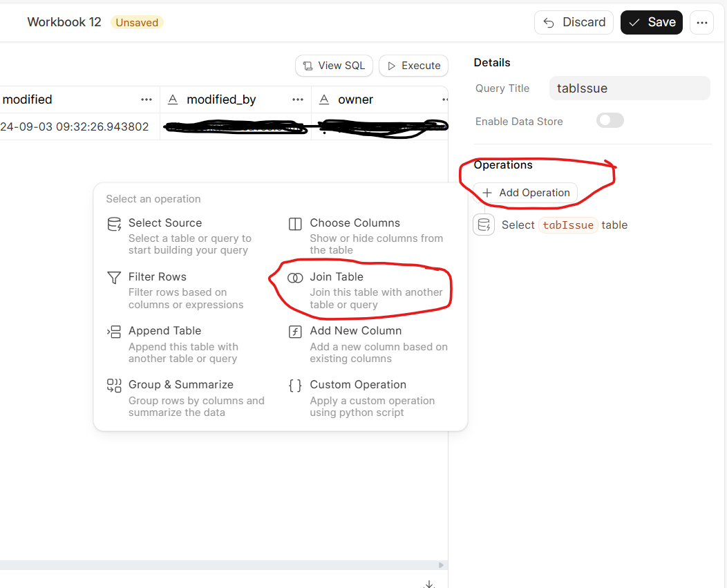Viewport: 727px width, 588px height.
Task: Toggle Enable Data Store switch
Action: [x=610, y=120]
